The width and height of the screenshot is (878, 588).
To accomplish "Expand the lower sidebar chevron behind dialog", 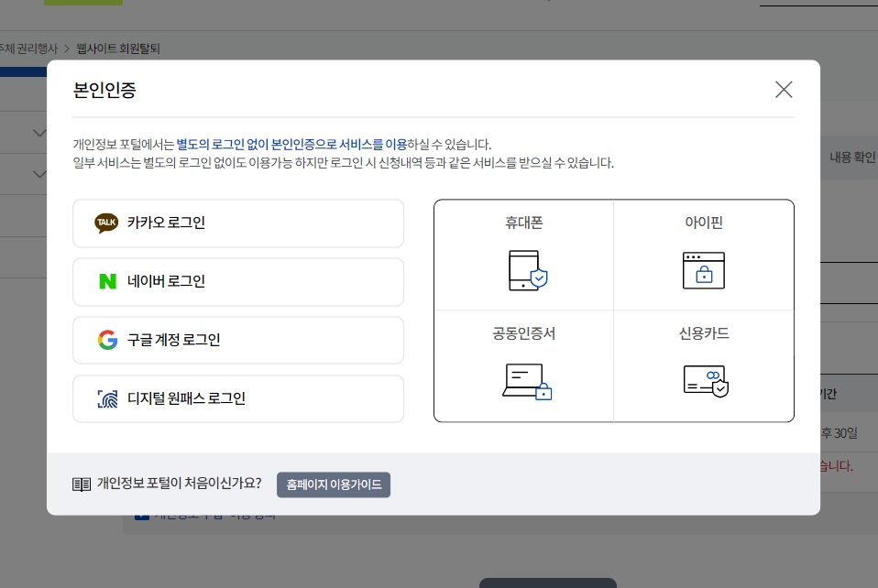I will (x=39, y=174).
